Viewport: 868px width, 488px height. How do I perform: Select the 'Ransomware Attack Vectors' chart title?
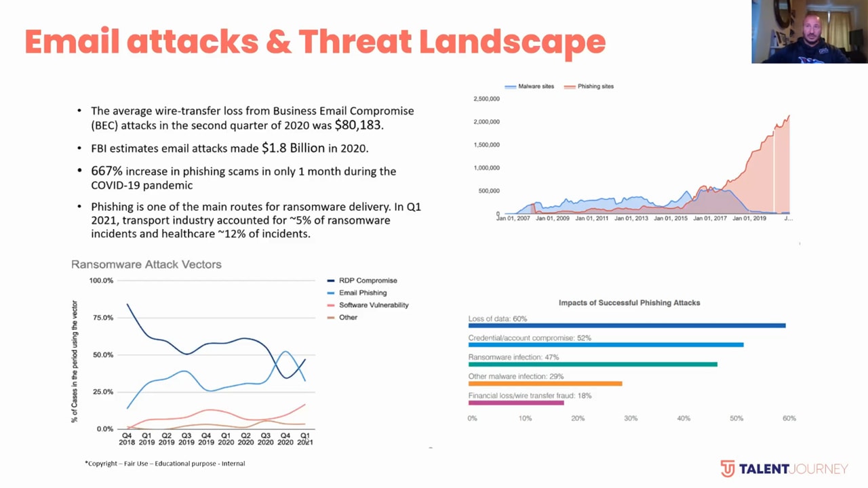coord(146,264)
